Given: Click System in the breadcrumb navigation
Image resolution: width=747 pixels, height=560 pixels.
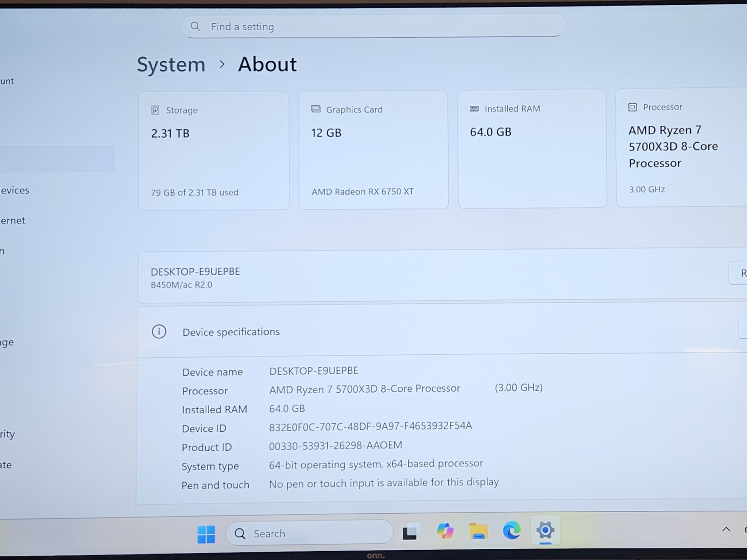Looking at the screenshot, I should coord(171,64).
